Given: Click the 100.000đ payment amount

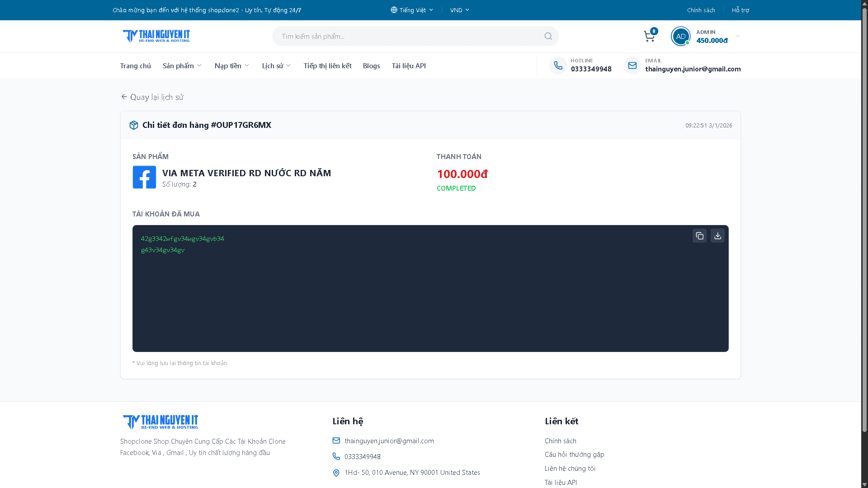Looking at the screenshot, I should pyautogui.click(x=462, y=174).
